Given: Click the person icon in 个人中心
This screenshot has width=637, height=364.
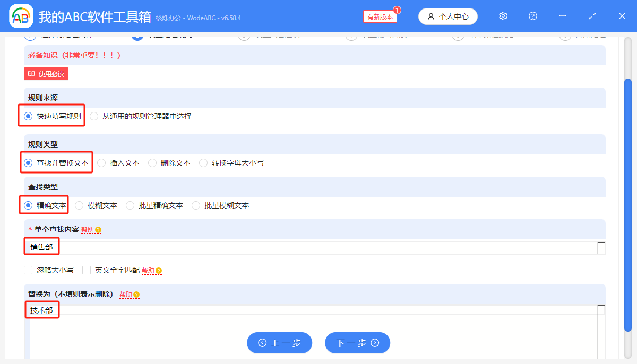Looking at the screenshot, I should [431, 16].
